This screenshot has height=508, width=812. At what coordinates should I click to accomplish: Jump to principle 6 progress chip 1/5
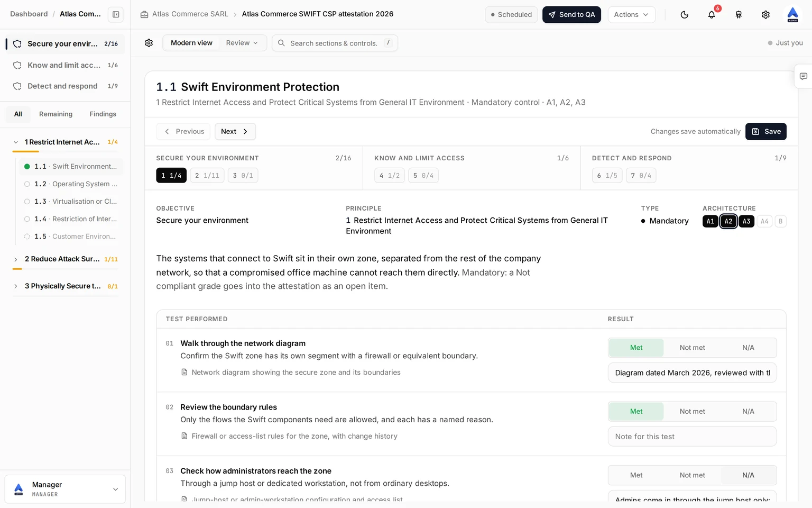click(607, 175)
